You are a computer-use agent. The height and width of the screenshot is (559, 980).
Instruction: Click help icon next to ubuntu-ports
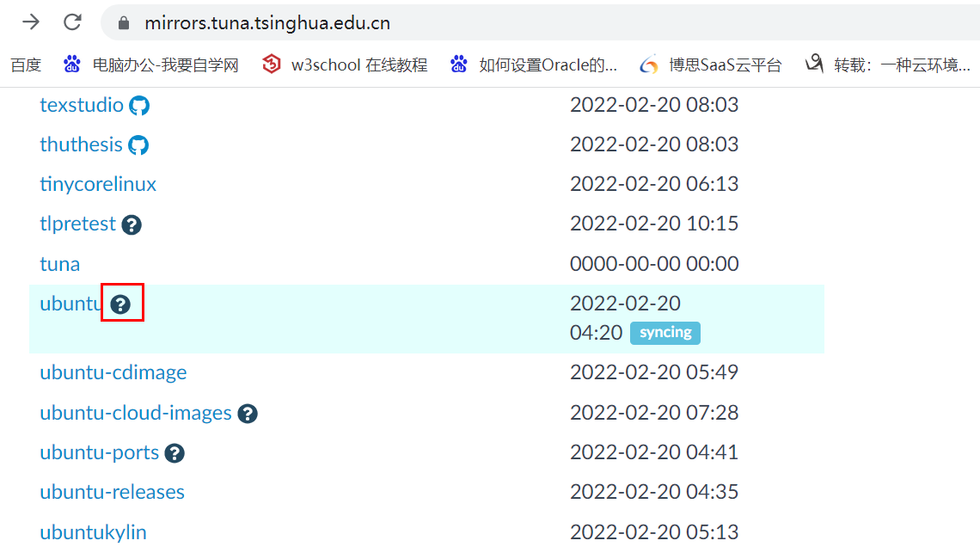click(x=175, y=453)
